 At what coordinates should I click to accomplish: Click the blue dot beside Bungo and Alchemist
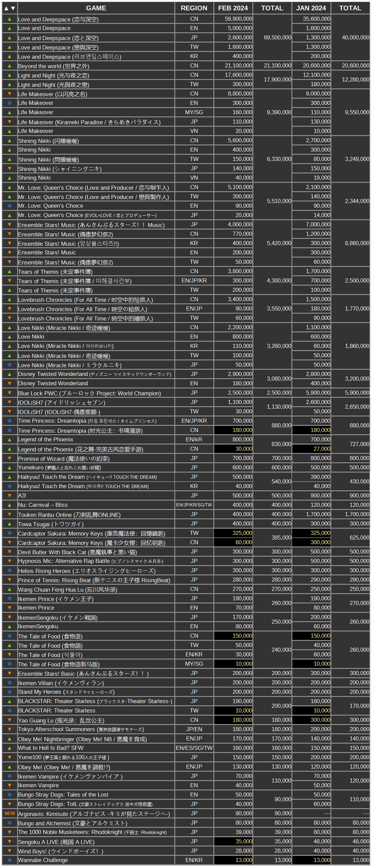tap(9, 823)
